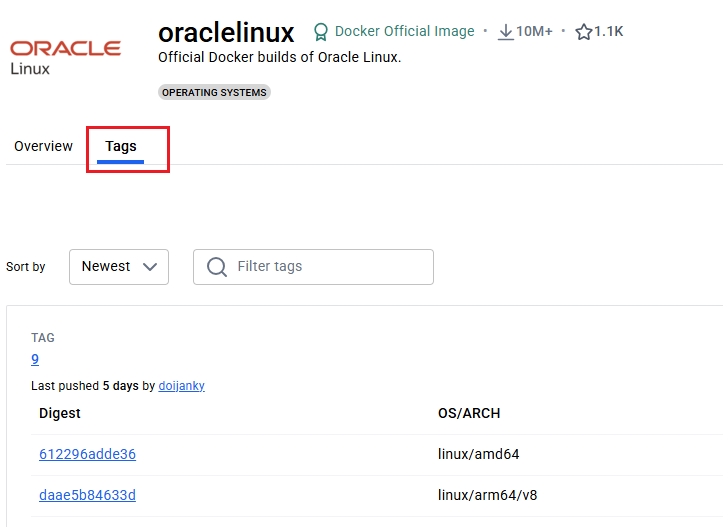Click the 10M+ downloads count
The width and height of the screenshot is (723, 527).
[534, 31]
